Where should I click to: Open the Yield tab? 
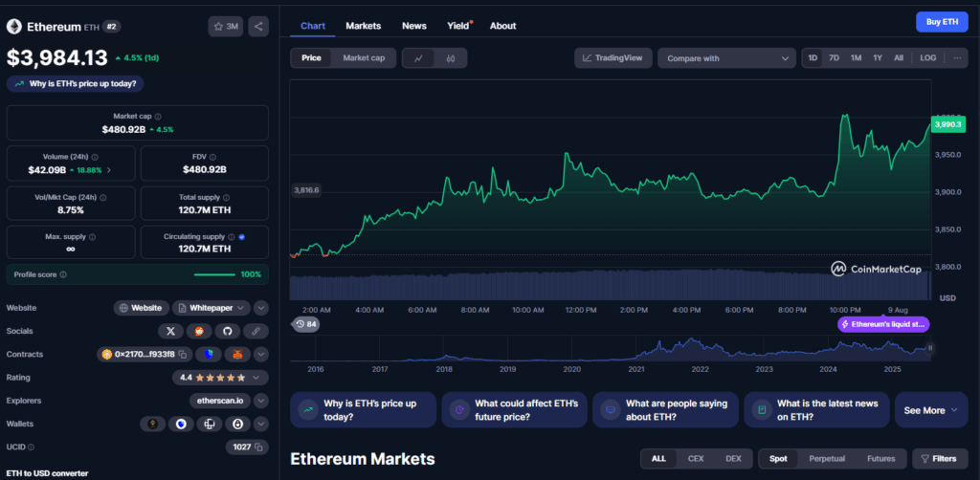(458, 26)
